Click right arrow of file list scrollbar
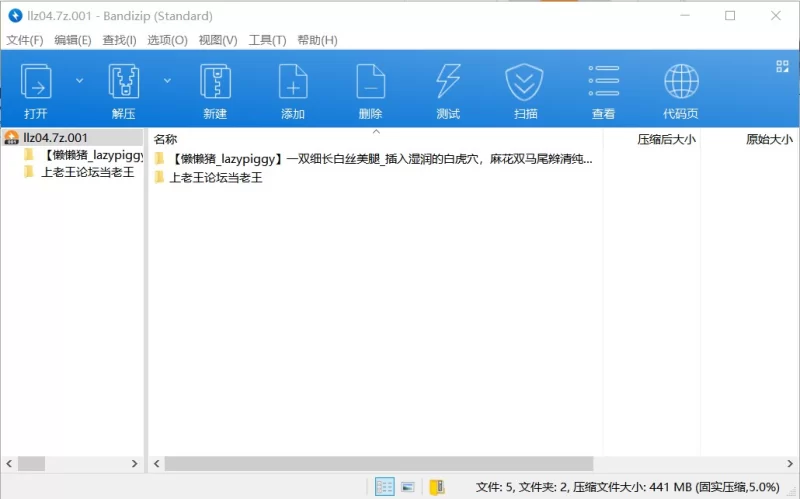Image resolution: width=800 pixels, height=499 pixels. [x=790, y=463]
